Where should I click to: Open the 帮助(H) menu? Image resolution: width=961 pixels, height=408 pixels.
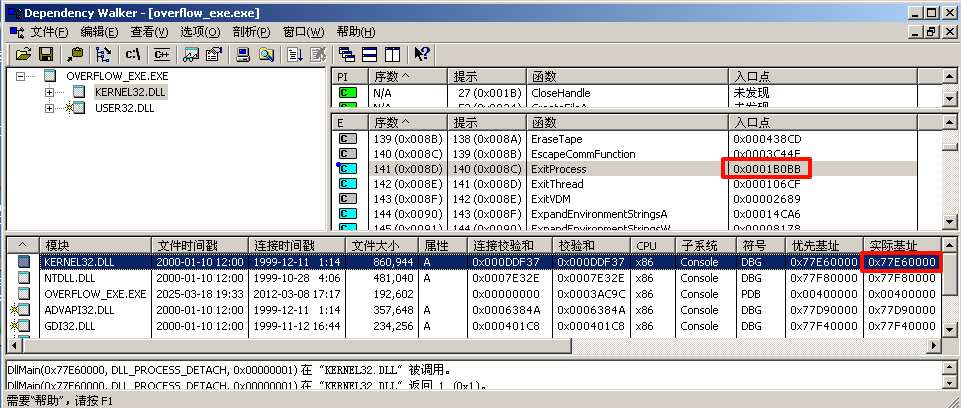pyautogui.click(x=356, y=32)
